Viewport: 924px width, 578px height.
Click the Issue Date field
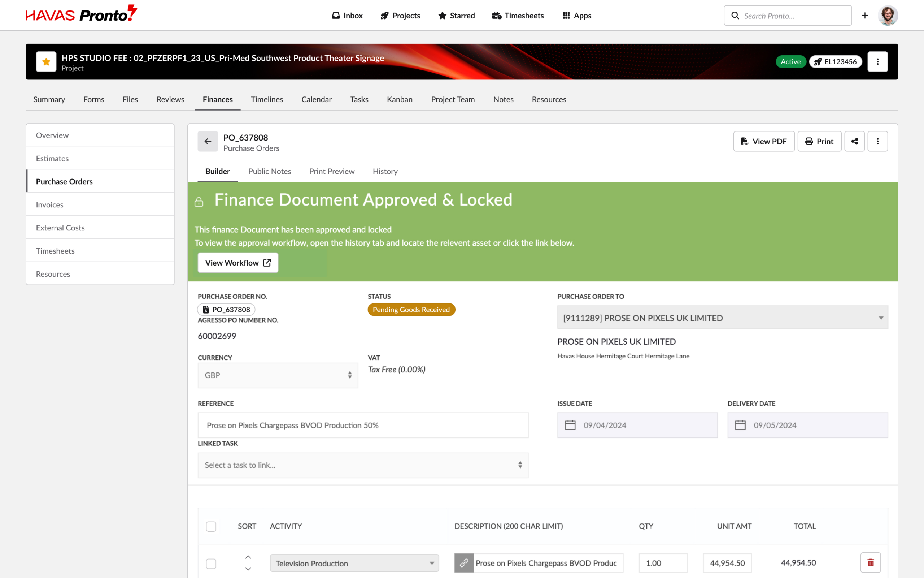638,425
